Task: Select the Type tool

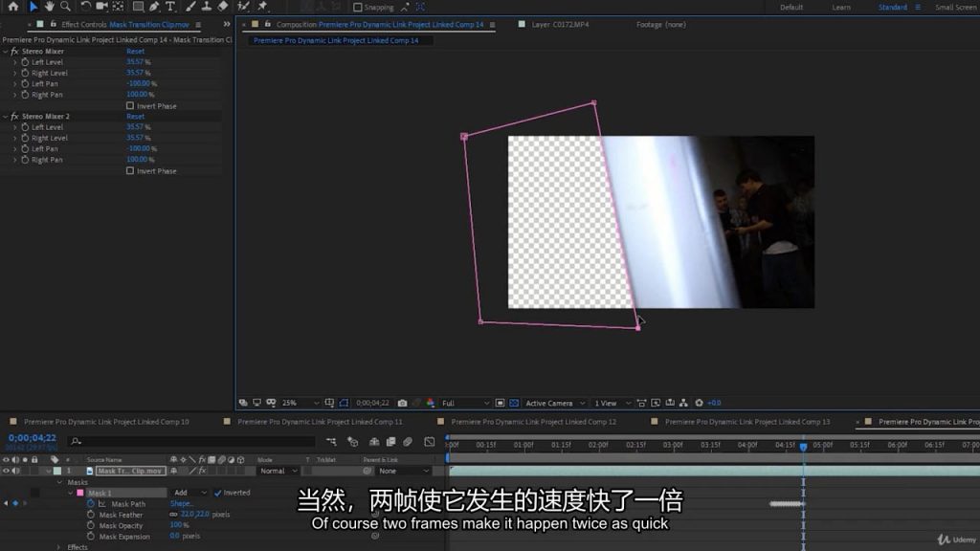Action: click(x=170, y=7)
